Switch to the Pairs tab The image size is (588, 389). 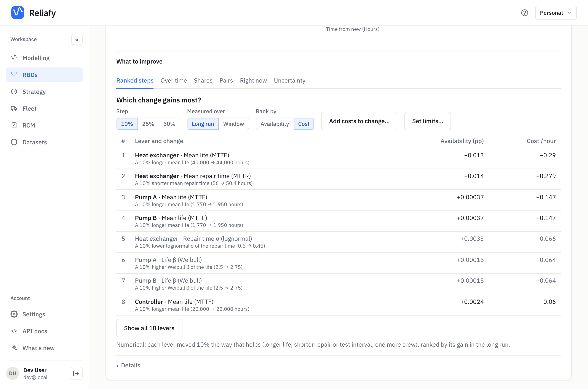coord(226,80)
